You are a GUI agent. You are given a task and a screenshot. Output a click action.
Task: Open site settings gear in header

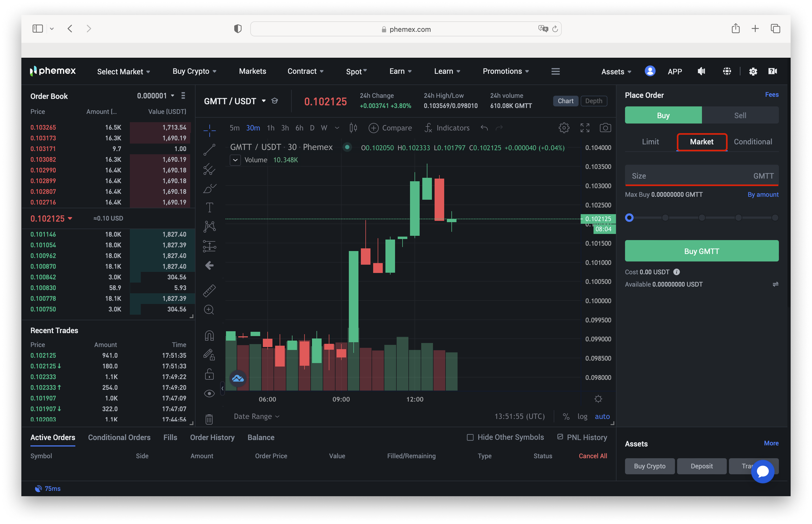(x=753, y=71)
